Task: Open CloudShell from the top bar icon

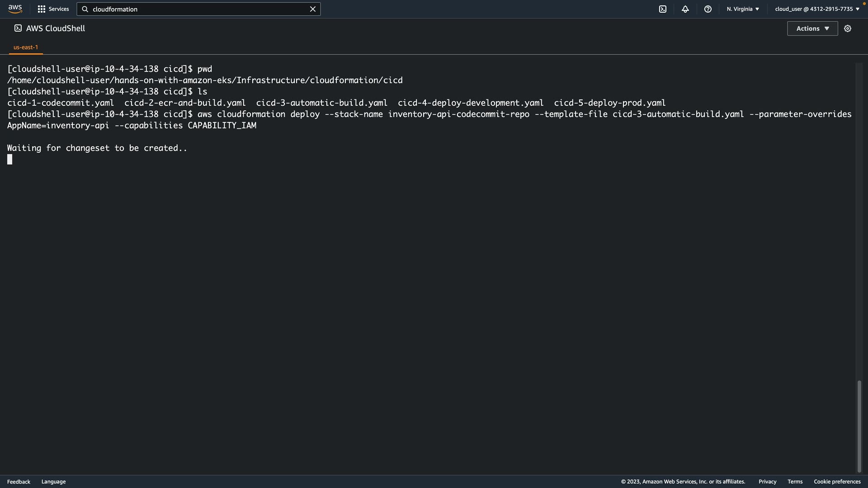Action: click(x=663, y=9)
